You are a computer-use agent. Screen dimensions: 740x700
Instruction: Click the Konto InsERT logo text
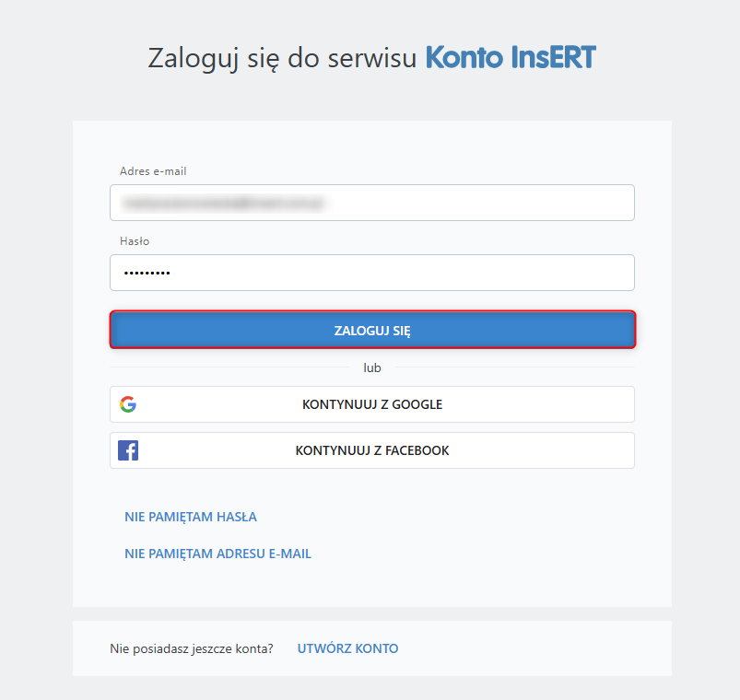511,58
